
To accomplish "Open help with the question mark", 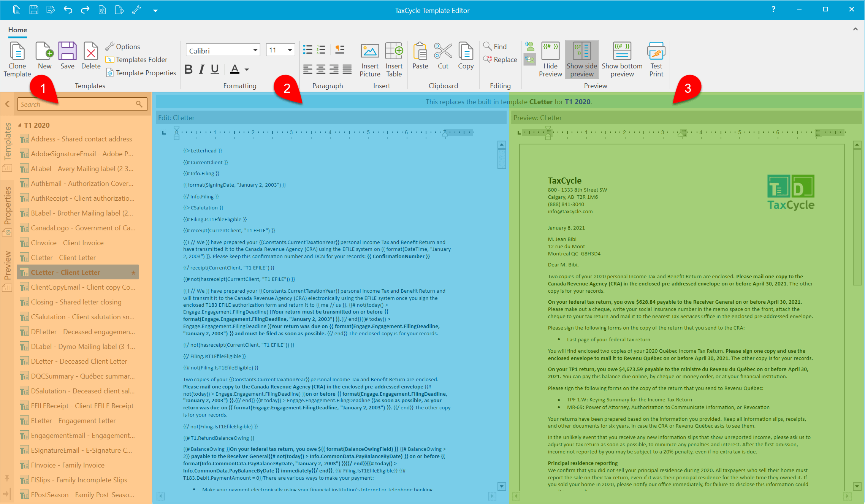I will 773,10.
